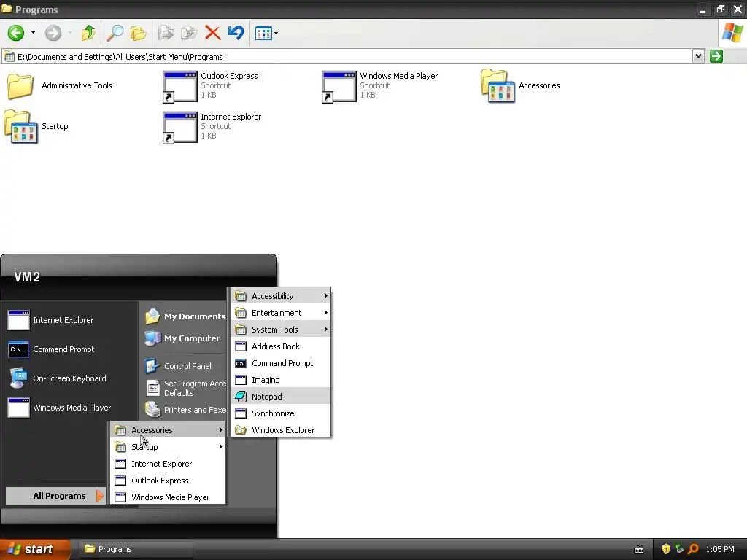Image resolution: width=747 pixels, height=560 pixels.
Task: Launch Windows Media Player from All Programs list
Action: pos(169,497)
